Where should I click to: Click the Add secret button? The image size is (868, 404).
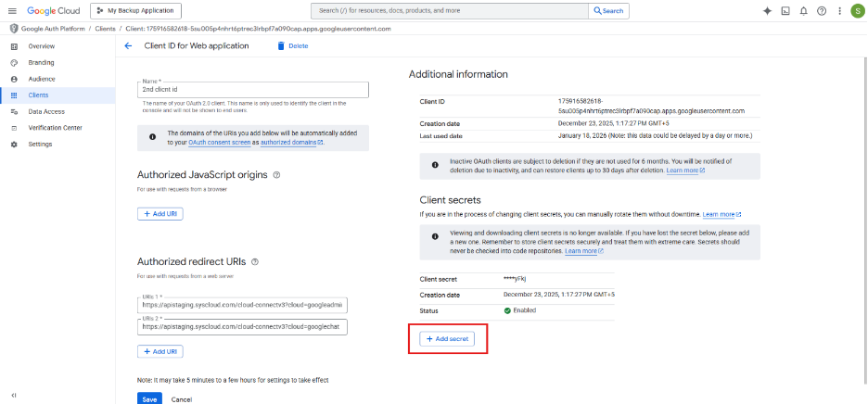pyautogui.click(x=448, y=339)
